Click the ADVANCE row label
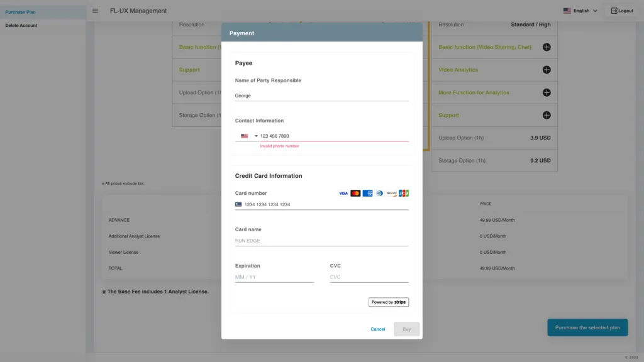Screen dimensions: 644x362 (x=119, y=220)
